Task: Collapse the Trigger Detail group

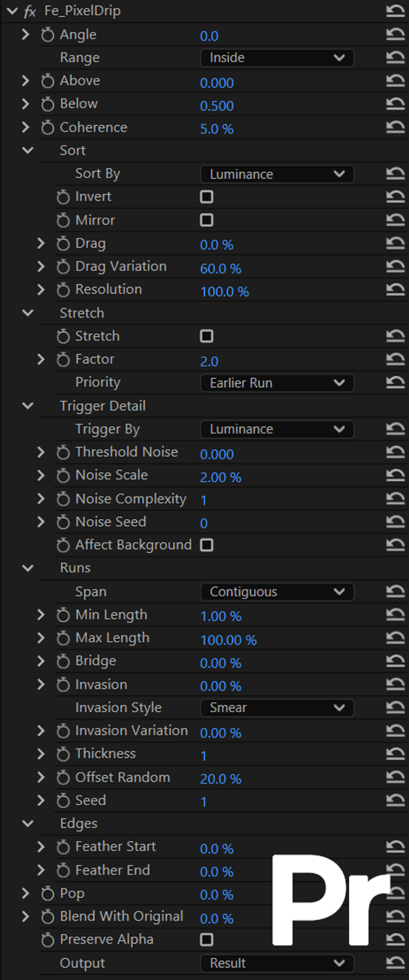Action: 28,406
